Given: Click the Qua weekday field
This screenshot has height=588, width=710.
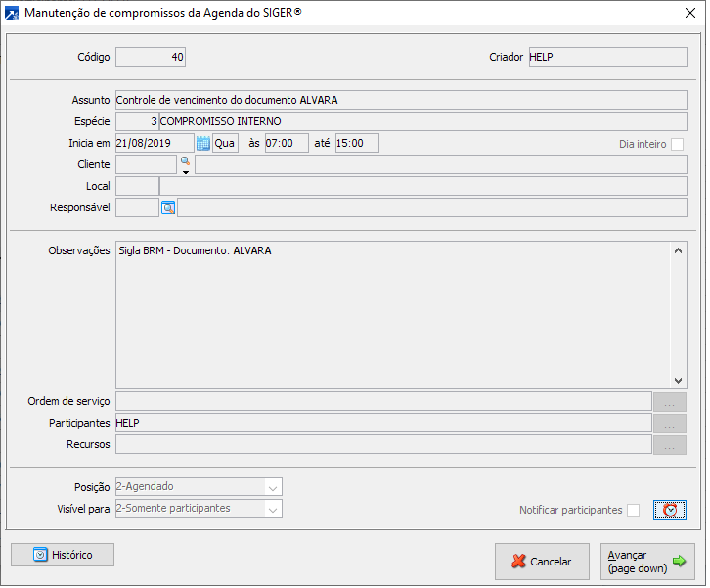Looking at the screenshot, I should point(225,144).
